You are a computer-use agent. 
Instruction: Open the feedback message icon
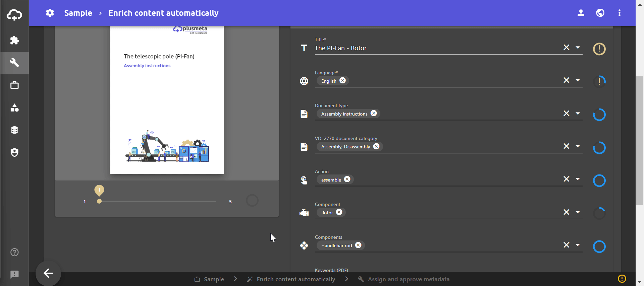(x=14, y=274)
